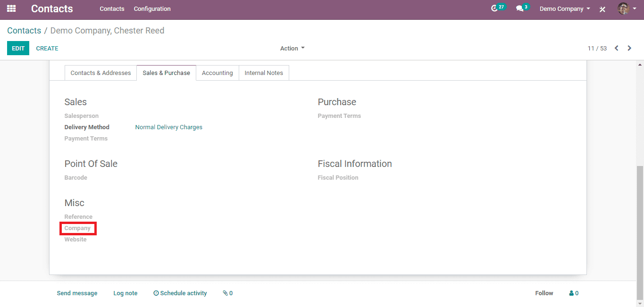Click Log note
The width and height of the screenshot is (644, 307).
pyautogui.click(x=125, y=293)
